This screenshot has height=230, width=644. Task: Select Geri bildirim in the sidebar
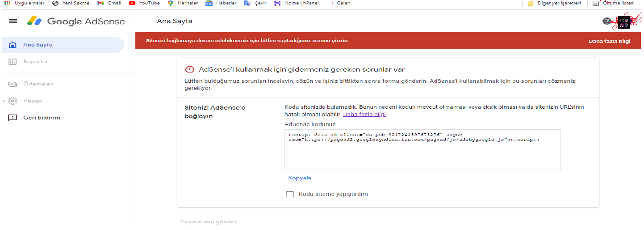pyautogui.click(x=63, y=118)
